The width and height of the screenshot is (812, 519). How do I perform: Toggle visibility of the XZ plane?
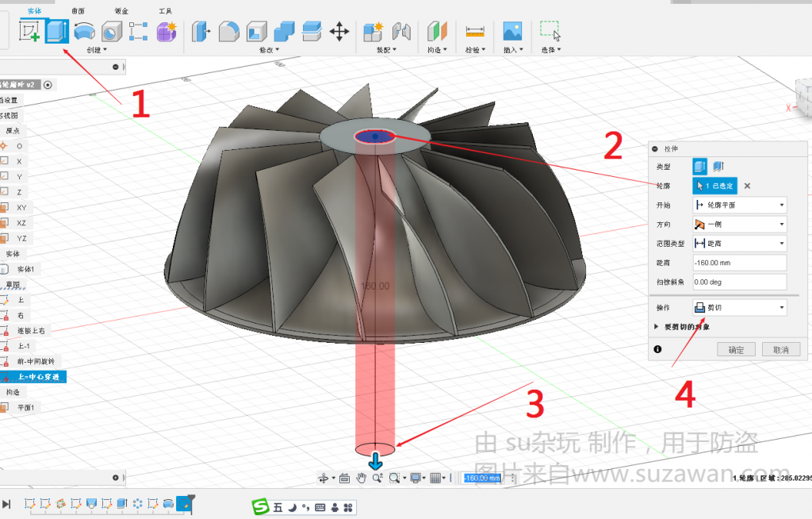[x=4, y=223]
